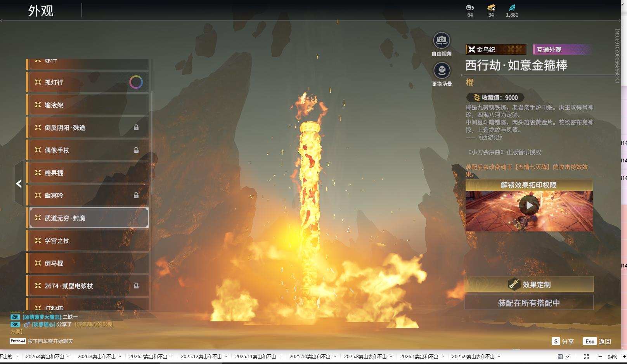Click the gold ticket currency icon showing 34
The height and width of the screenshot is (364, 627).
point(491,7)
